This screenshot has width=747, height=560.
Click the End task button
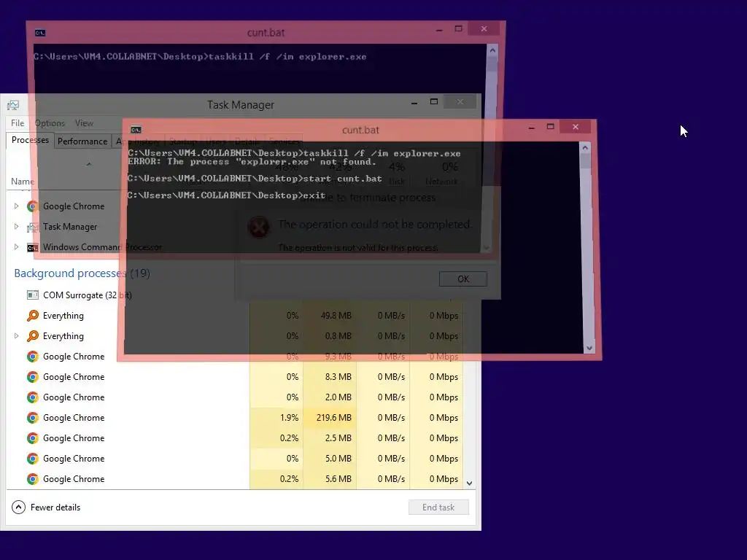click(x=438, y=507)
